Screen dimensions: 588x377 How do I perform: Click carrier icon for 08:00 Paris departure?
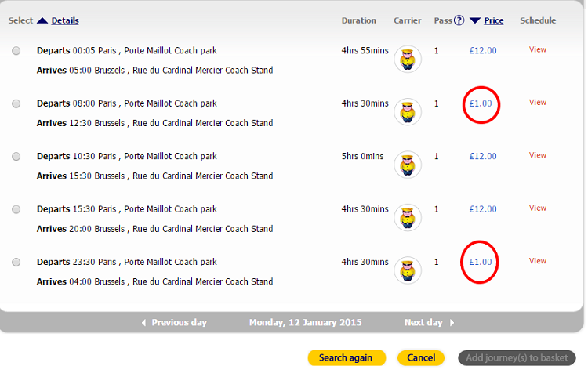407,112
